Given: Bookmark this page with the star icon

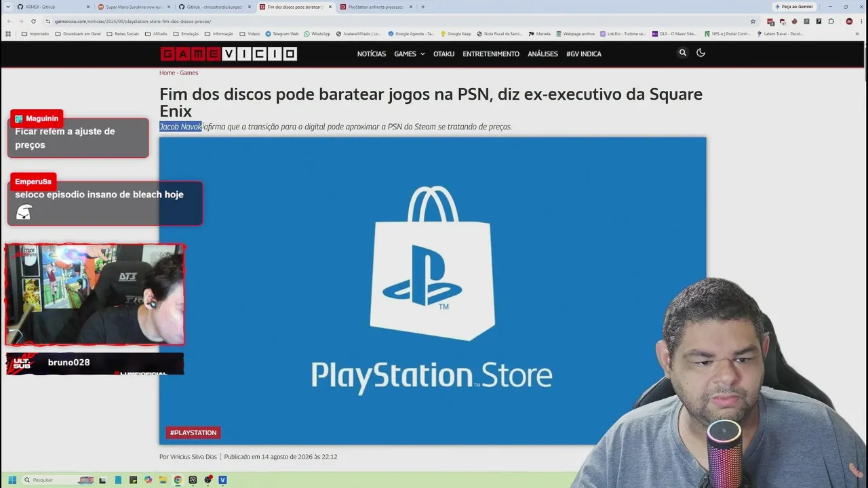Looking at the screenshot, I should point(753,21).
